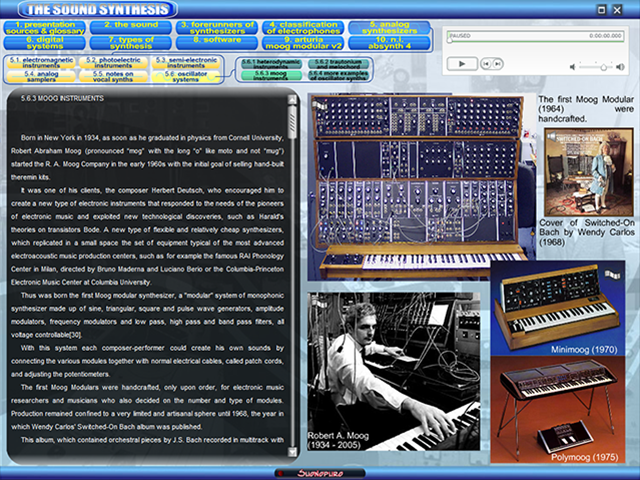Go to section 5.1 electromagnetic instruments
Viewport: 640px width, 480px height.
click(41, 62)
